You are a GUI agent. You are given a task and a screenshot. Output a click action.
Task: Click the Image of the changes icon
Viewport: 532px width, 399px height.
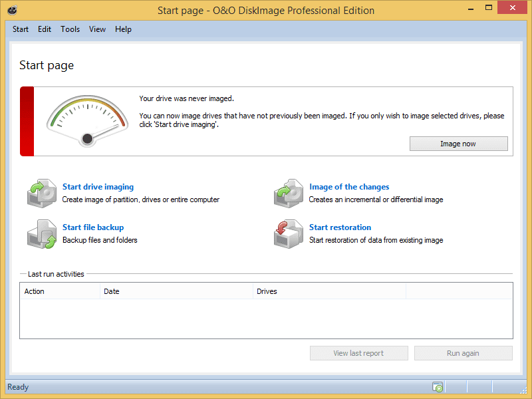[289, 193]
